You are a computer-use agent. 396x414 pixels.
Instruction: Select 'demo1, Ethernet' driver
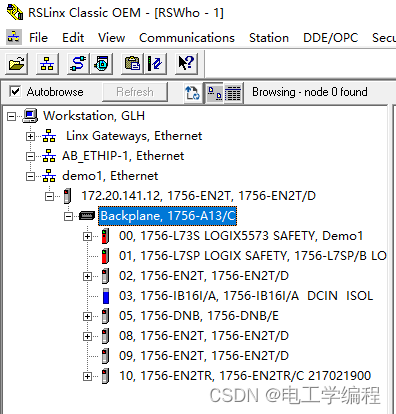point(110,176)
